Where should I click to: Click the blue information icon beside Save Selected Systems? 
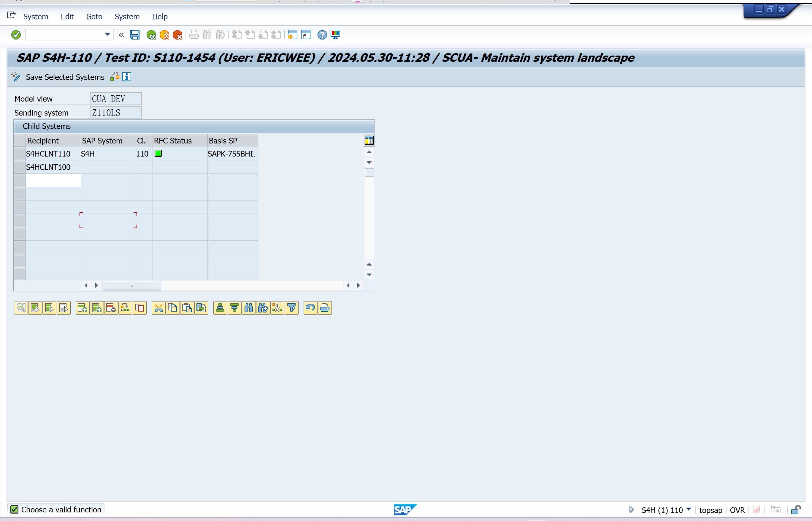point(127,77)
